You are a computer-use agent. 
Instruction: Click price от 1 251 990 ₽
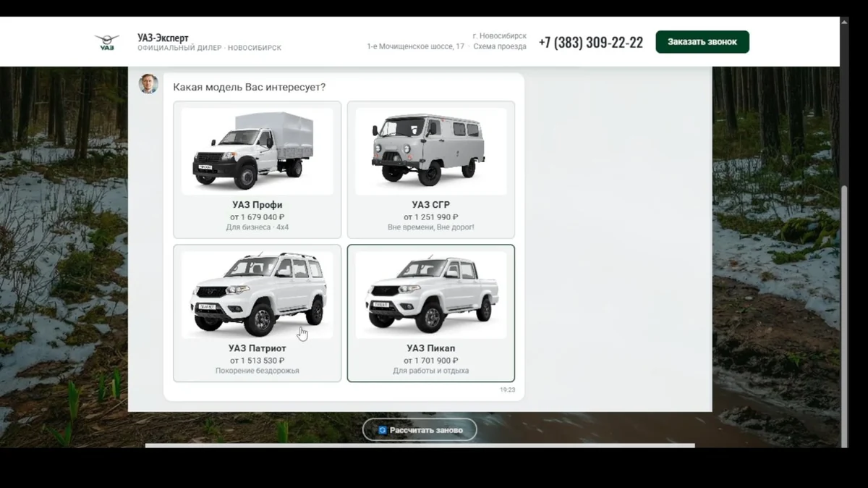[431, 217]
